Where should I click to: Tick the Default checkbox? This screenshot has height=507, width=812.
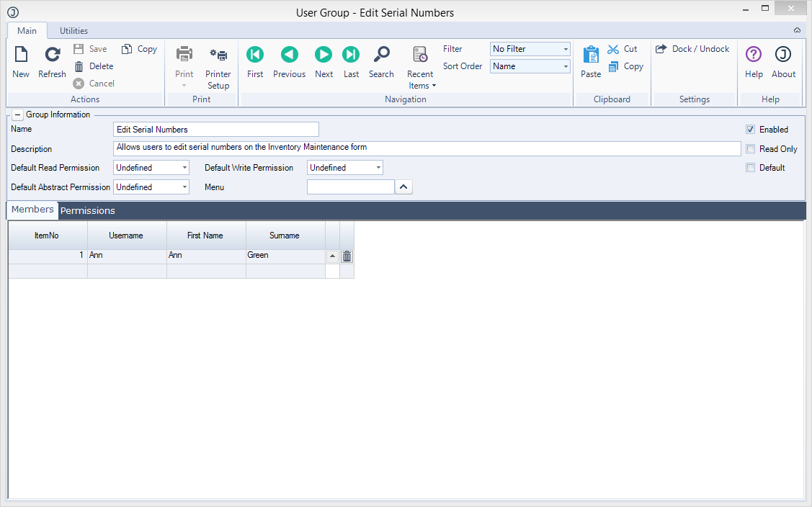pyautogui.click(x=751, y=168)
